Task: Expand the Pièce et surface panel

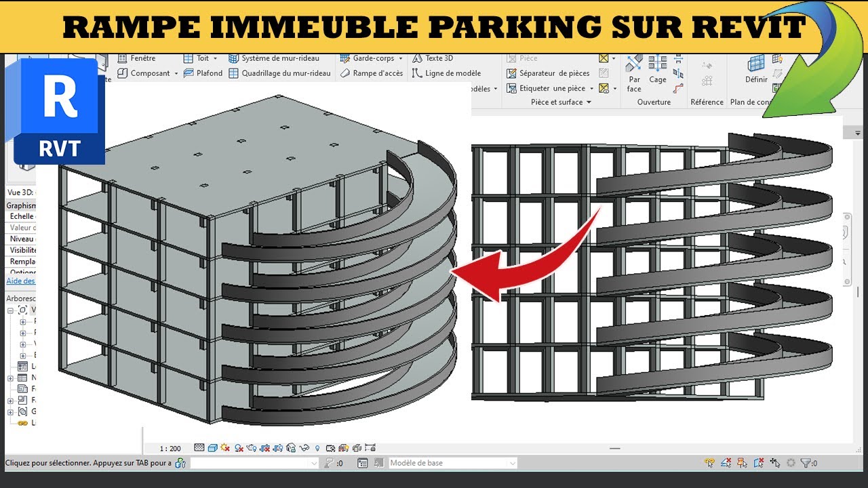Action: (561, 102)
